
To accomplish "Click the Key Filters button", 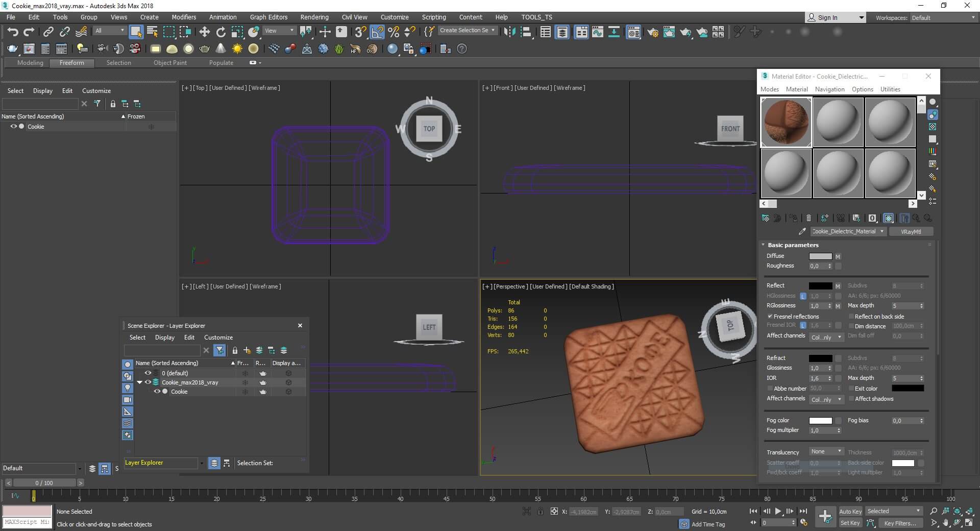I will tap(900, 523).
